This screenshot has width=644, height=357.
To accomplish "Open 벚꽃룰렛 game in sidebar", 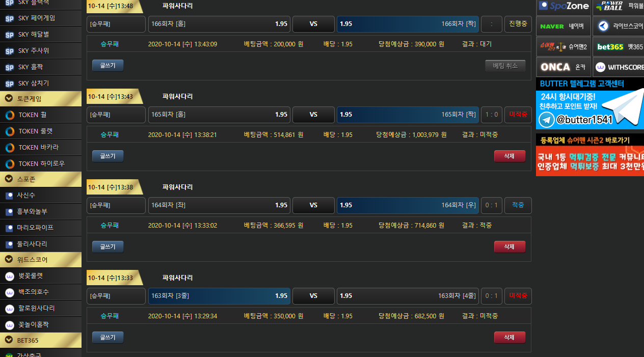I will (31, 276).
